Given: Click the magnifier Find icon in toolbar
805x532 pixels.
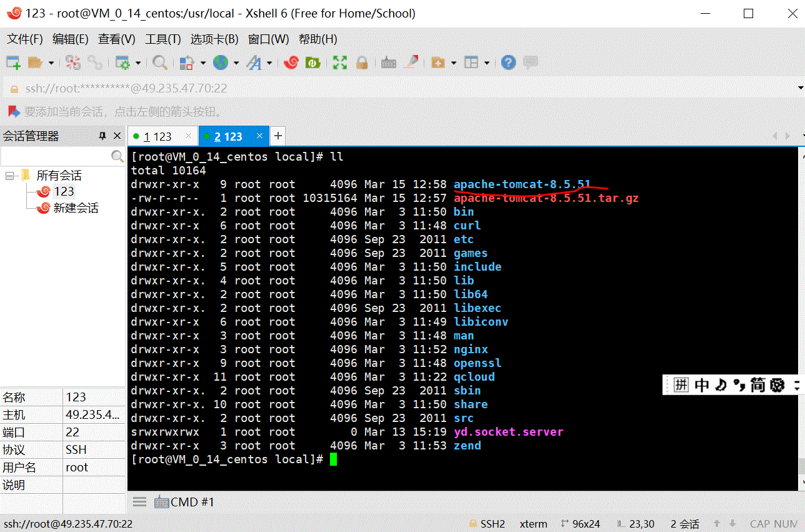Looking at the screenshot, I should (x=160, y=63).
